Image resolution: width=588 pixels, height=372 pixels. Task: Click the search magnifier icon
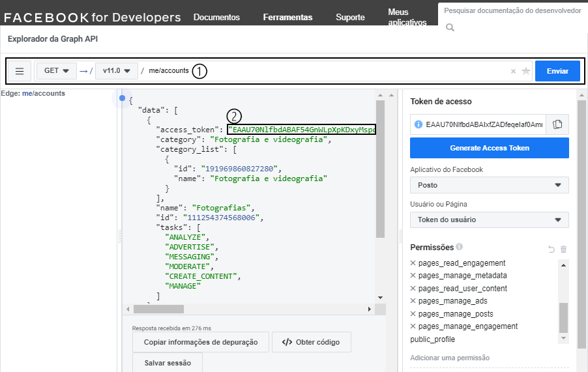tap(450, 27)
